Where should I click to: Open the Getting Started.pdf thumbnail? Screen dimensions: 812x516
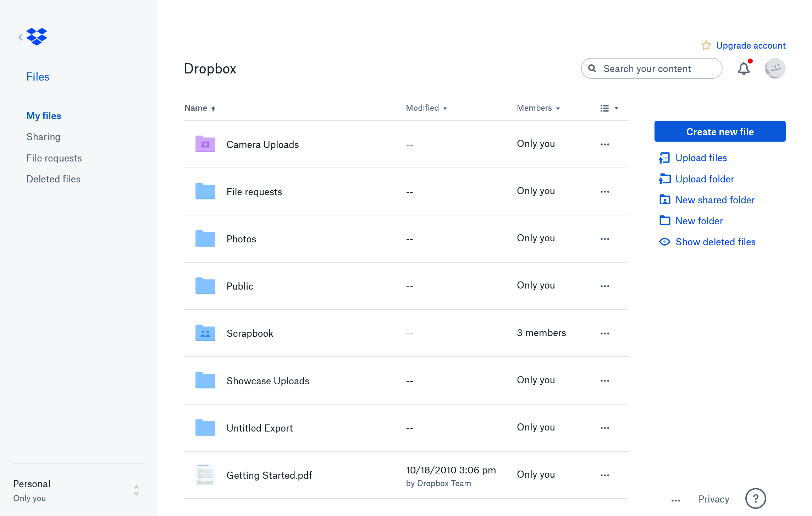(205, 475)
